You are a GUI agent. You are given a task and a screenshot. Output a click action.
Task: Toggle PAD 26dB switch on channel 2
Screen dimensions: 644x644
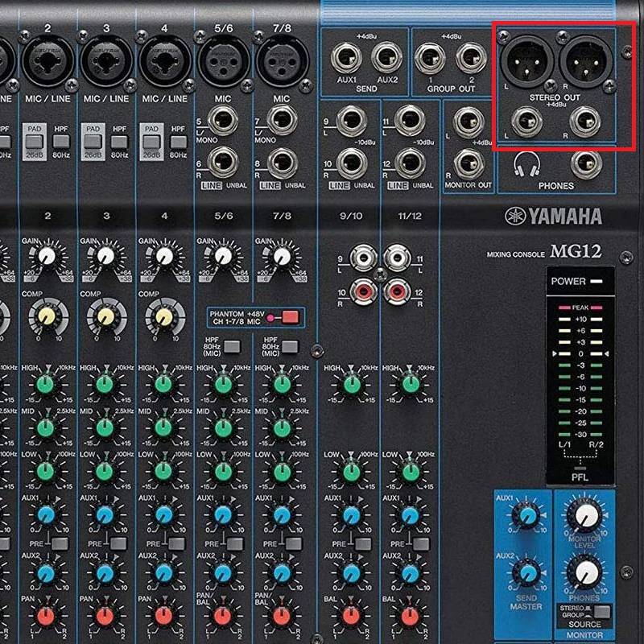[34, 142]
